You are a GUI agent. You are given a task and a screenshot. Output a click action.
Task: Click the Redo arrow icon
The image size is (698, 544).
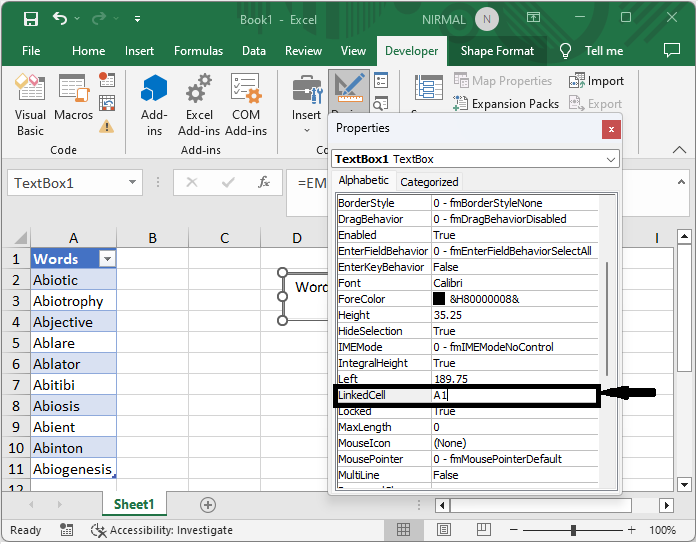(99, 19)
